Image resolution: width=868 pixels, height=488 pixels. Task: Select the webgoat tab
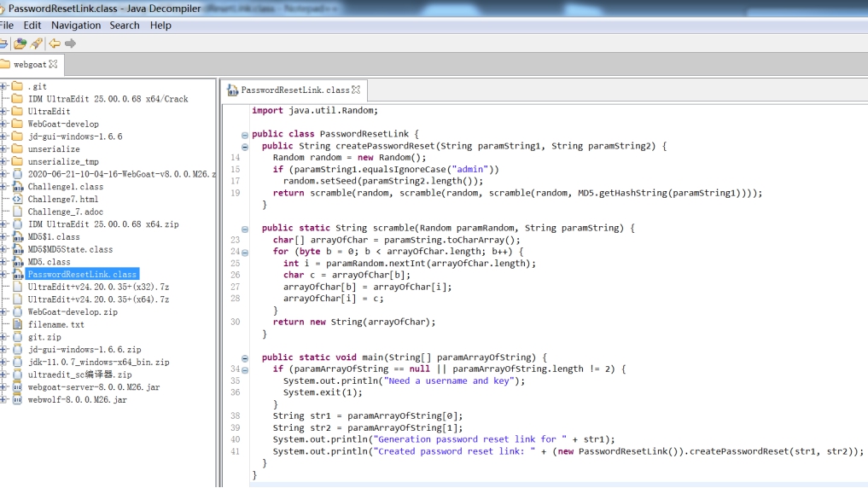tap(30, 64)
